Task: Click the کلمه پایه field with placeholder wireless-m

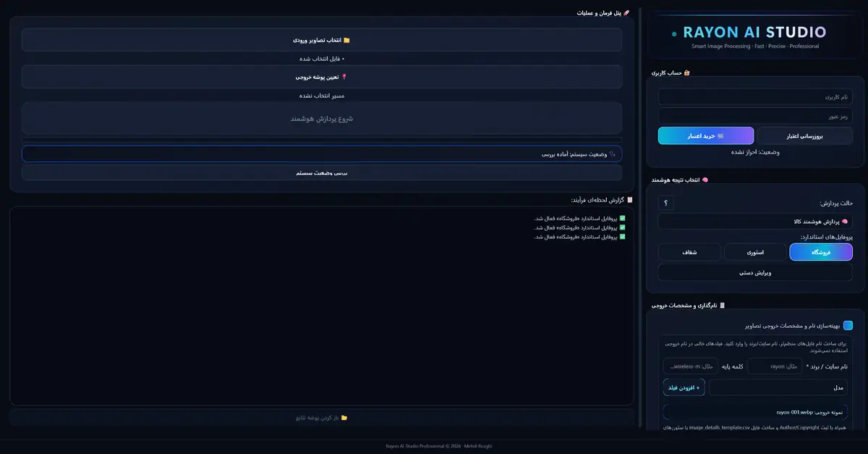Action: [690, 366]
